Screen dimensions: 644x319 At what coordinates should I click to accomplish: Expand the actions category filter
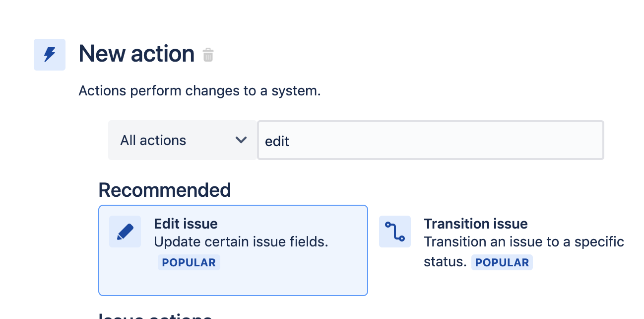pos(182,140)
